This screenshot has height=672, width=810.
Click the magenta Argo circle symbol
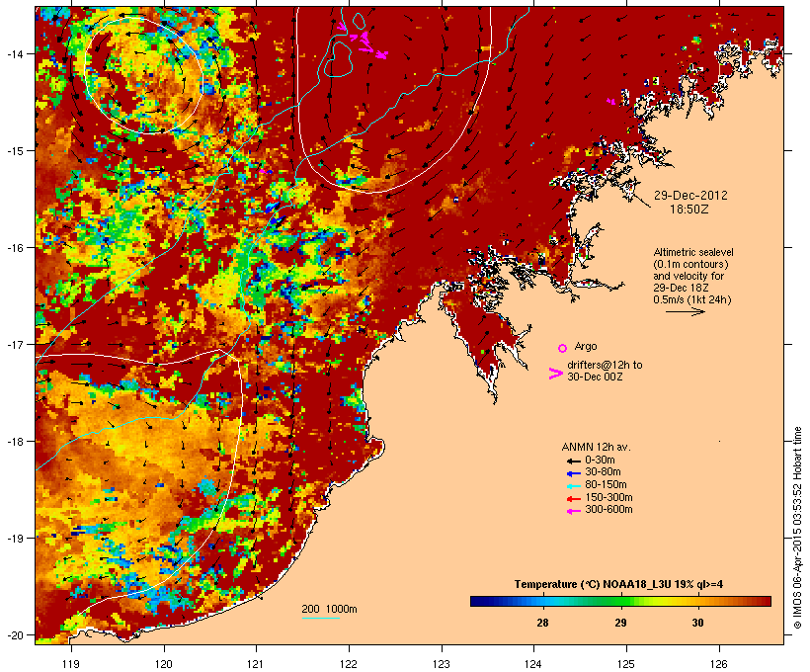coord(562,348)
